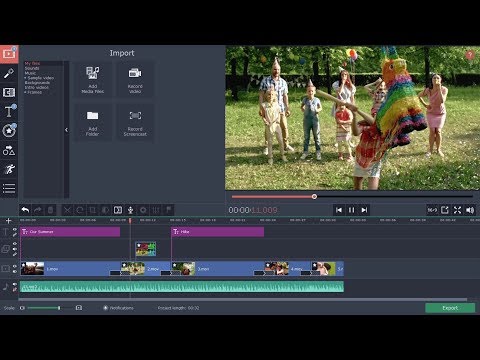Screen dimensions: 480x360
Task: Click zoom-out icon beside Scale
Action: [22, 308]
